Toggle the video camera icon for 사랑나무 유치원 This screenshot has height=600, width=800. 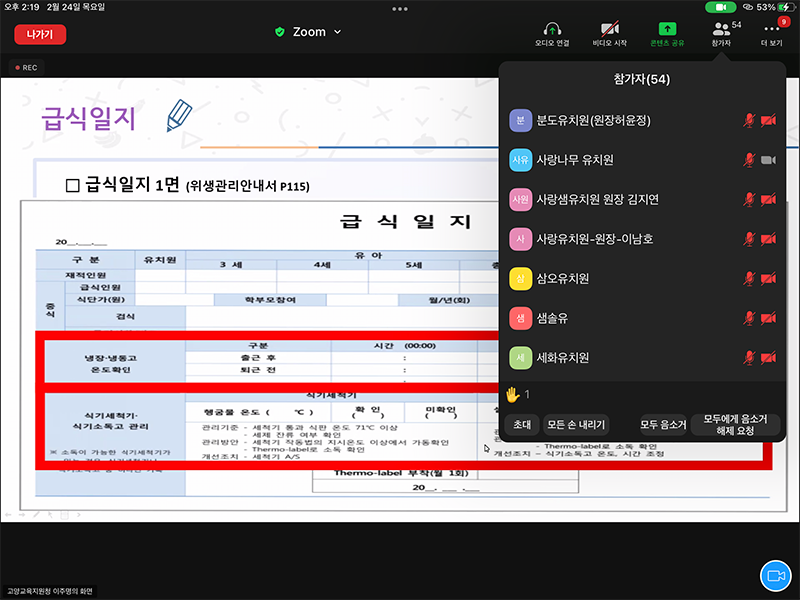(768, 160)
